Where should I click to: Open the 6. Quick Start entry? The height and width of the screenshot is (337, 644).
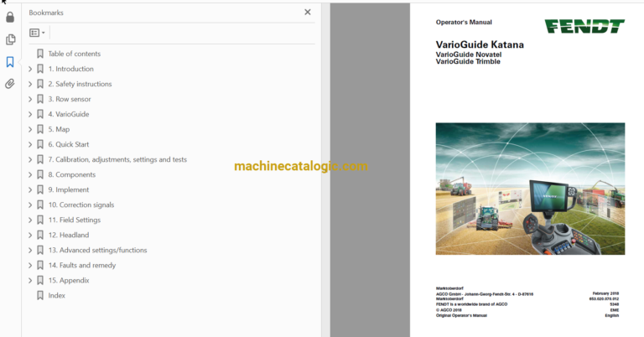(x=69, y=144)
